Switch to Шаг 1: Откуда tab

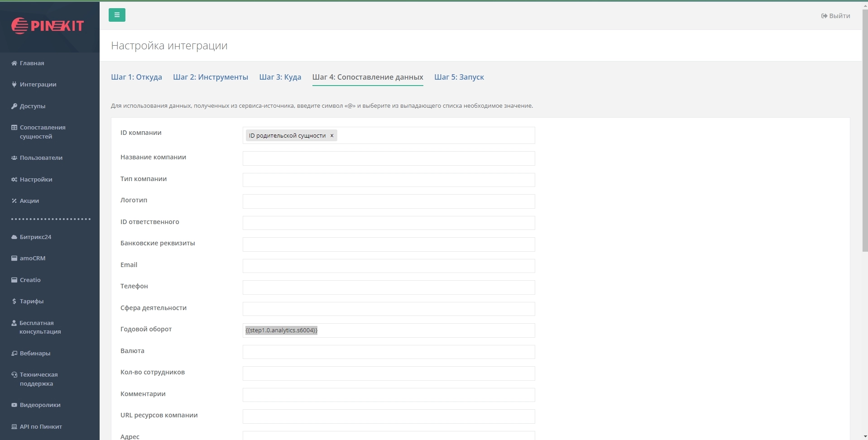point(136,77)
